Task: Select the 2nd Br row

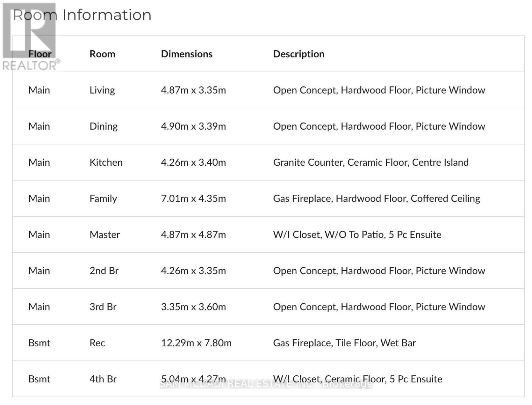Action: coord(268,271)
